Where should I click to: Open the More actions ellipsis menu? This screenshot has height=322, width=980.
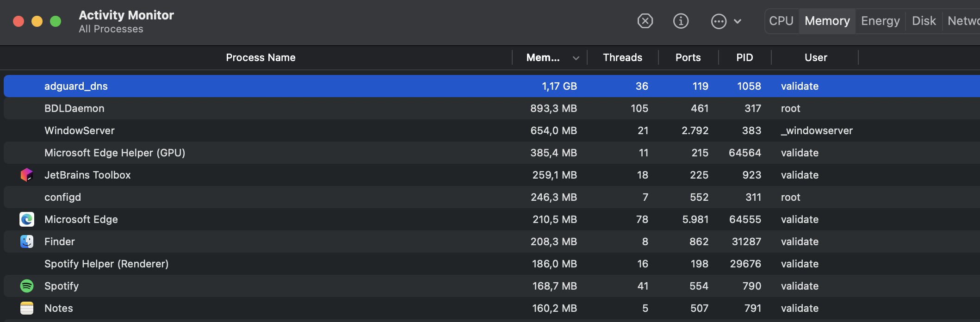pos(719,21)
